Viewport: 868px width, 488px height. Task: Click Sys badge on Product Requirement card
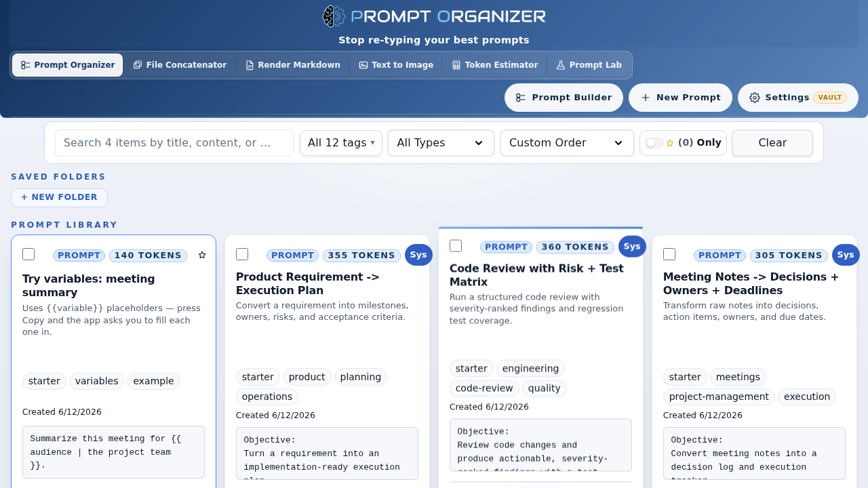click(418, 255)
